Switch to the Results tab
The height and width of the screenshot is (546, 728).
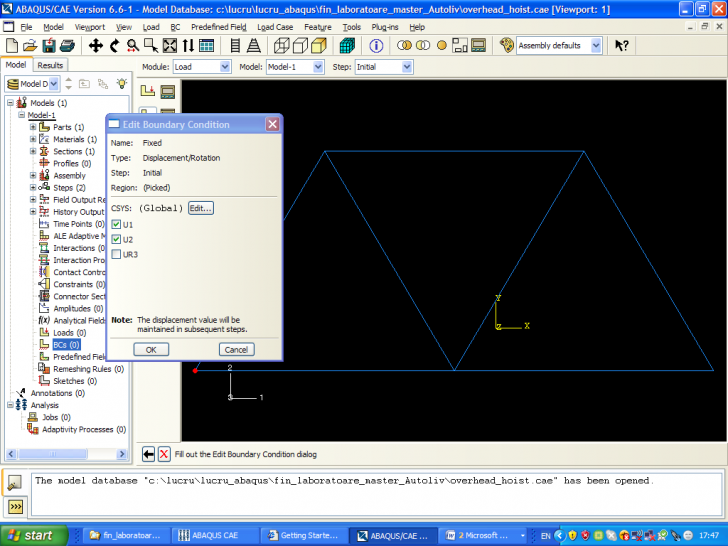[x=50, y=65]
